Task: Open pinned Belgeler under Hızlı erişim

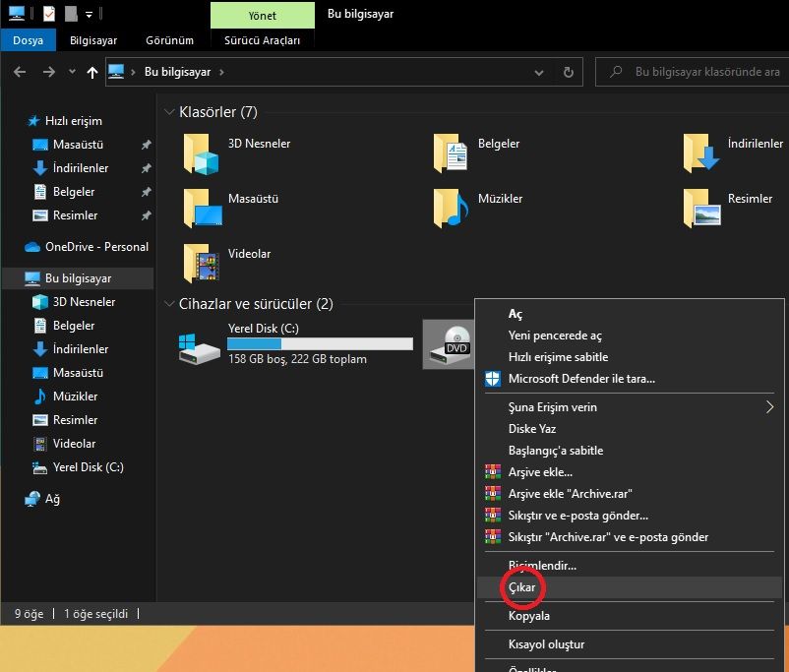Action: 74,192
